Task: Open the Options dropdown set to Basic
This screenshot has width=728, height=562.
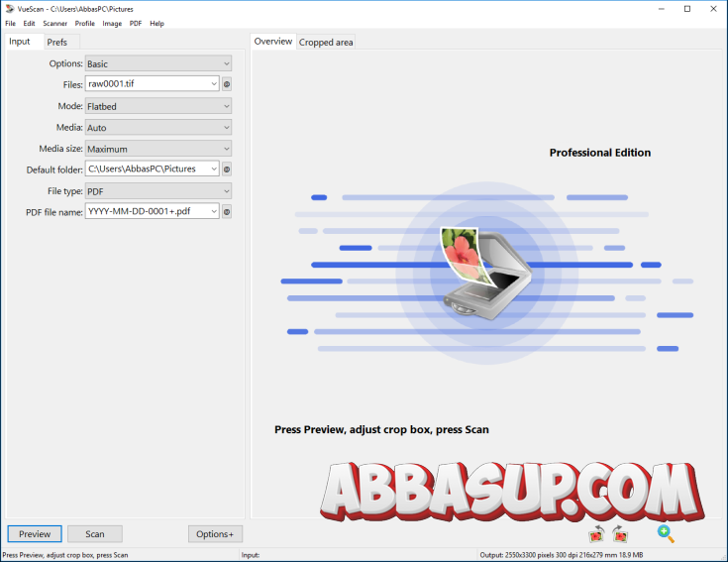Action: [158, 63]
